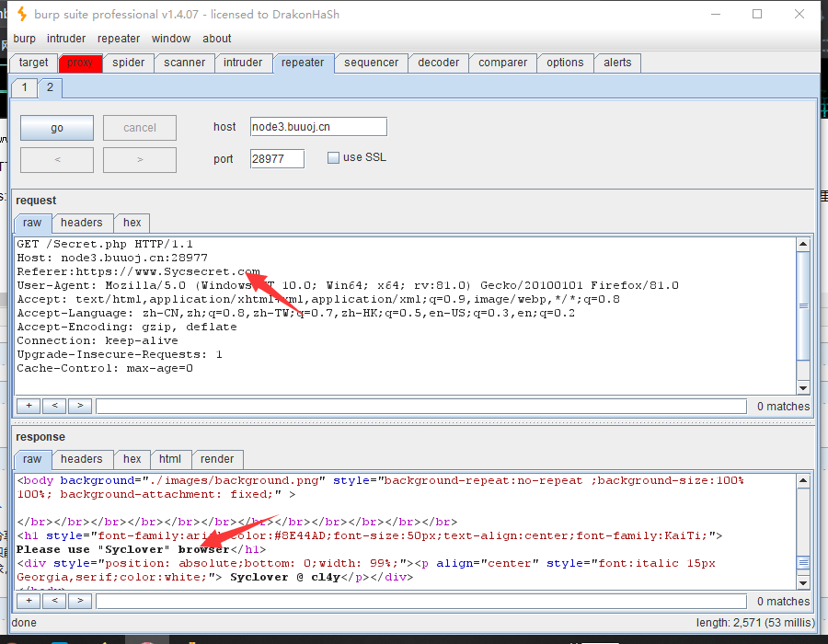
Task: Click response scrollbar up arrow
Action: [x=803, y=480]
